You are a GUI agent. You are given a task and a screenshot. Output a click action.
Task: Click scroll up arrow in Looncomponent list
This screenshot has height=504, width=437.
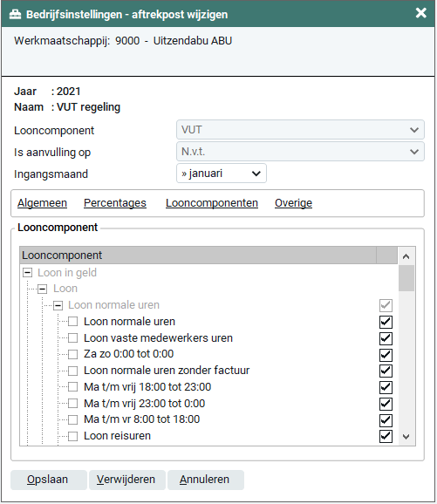(x=406, y=256)
